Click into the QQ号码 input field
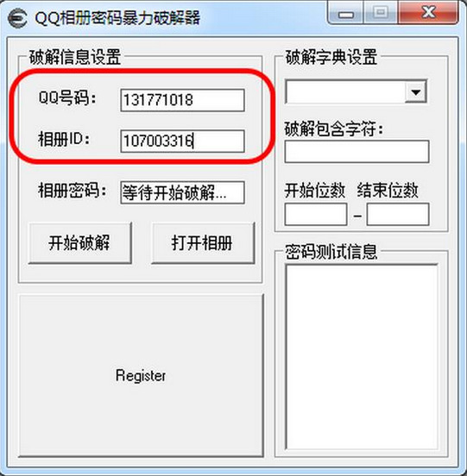 click(x=182, y=100)
